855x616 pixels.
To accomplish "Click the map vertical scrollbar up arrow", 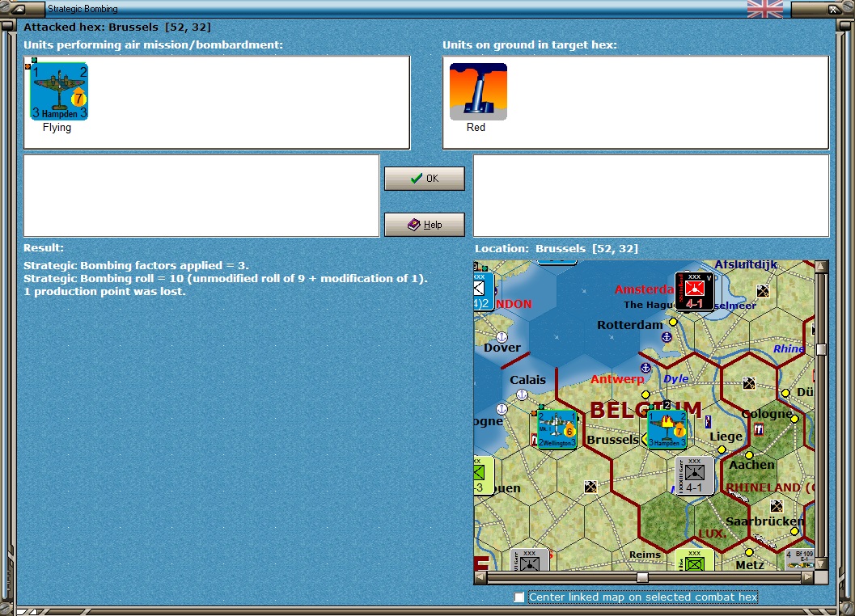I will pos(821,267).
